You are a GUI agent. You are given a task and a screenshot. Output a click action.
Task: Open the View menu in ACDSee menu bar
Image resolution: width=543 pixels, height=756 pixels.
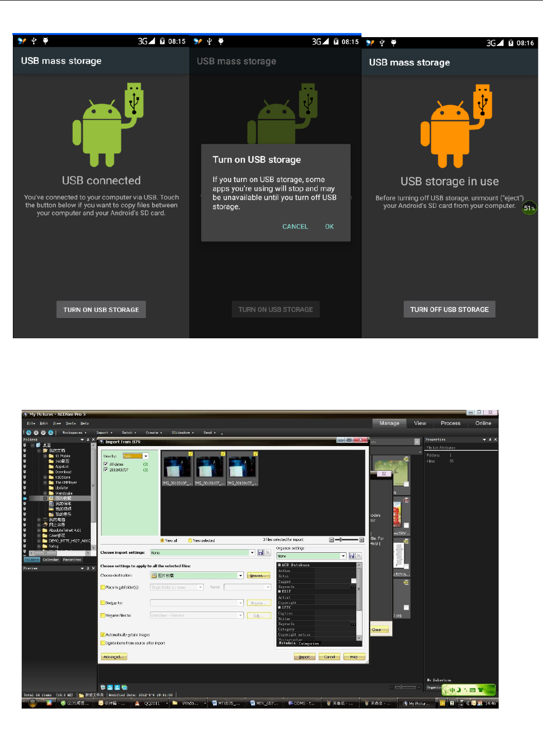[x=57, y=423]
